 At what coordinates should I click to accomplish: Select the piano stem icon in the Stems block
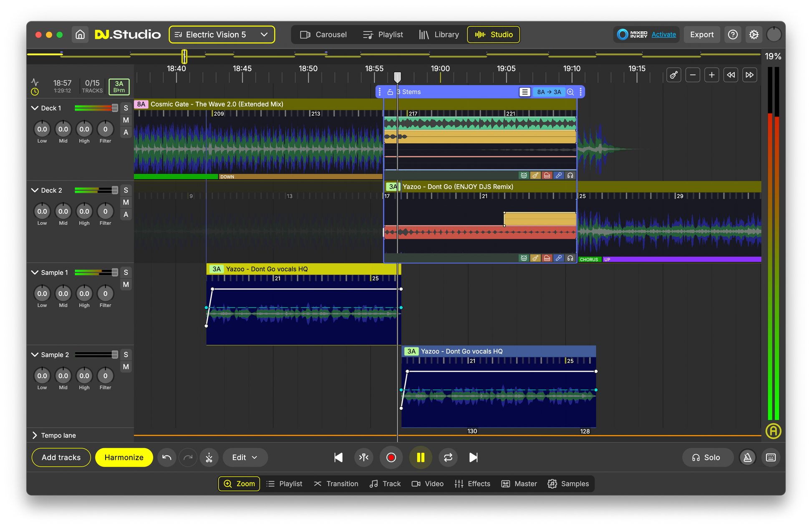click(547, 175)
